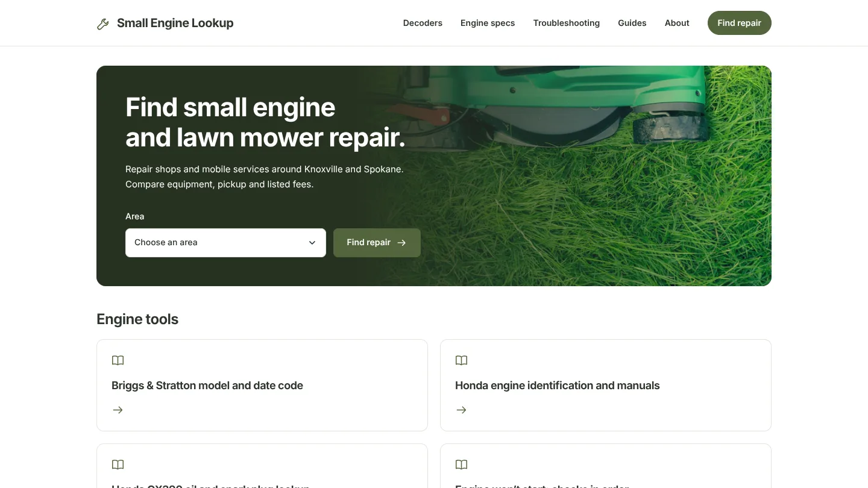Click the hero headline about lawn mower repair
Screen dimensions: 868x488
(265, 122)
